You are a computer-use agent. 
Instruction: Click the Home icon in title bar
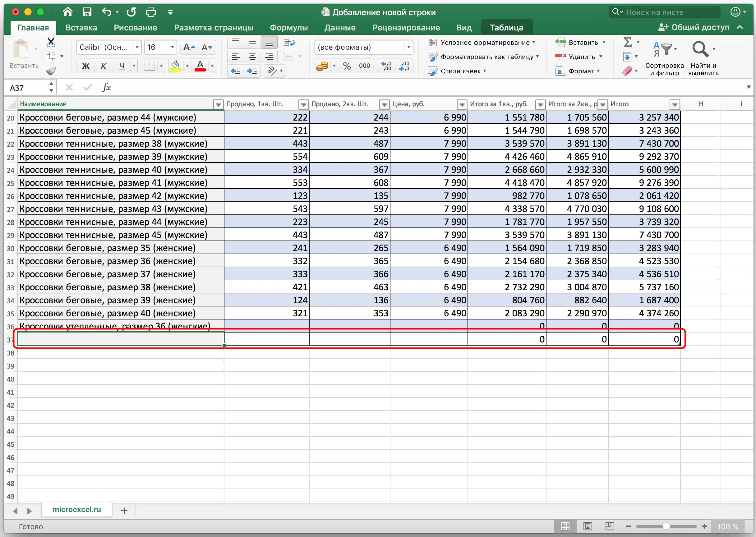coord(67,12)
